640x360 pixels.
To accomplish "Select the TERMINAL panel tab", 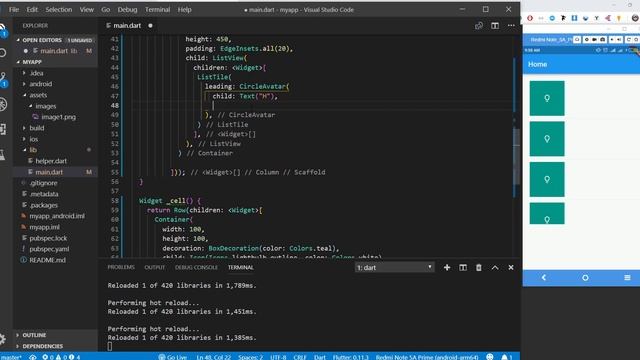I will (x=240, y=267).
